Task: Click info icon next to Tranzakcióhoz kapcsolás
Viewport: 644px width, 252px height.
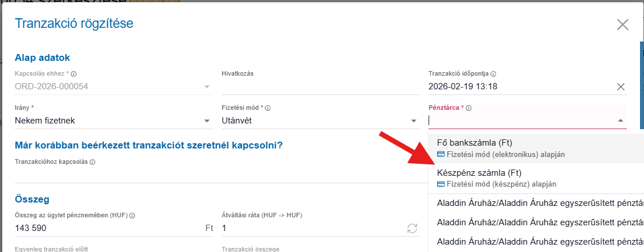Action: 92,162
